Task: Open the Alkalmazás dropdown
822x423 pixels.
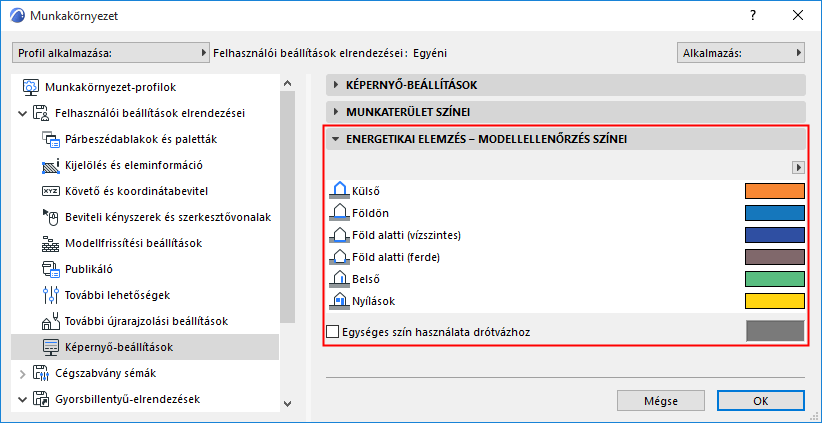Action: (x=740, y=52)
